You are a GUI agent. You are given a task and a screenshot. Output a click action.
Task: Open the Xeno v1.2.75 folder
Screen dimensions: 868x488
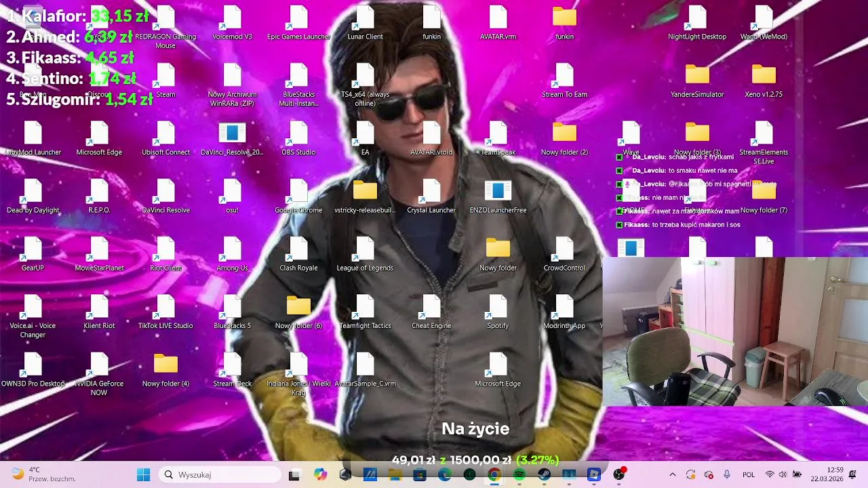click(764, 81)
